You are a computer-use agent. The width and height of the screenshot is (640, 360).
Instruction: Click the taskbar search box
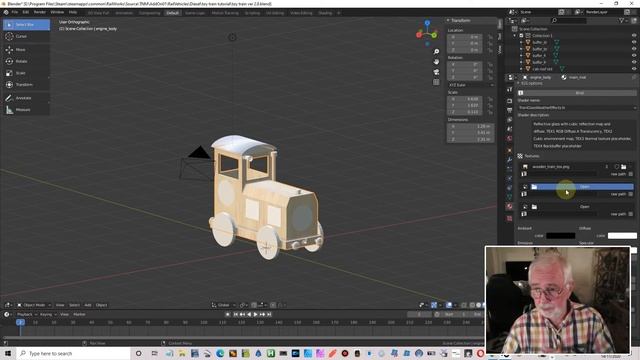73,353
